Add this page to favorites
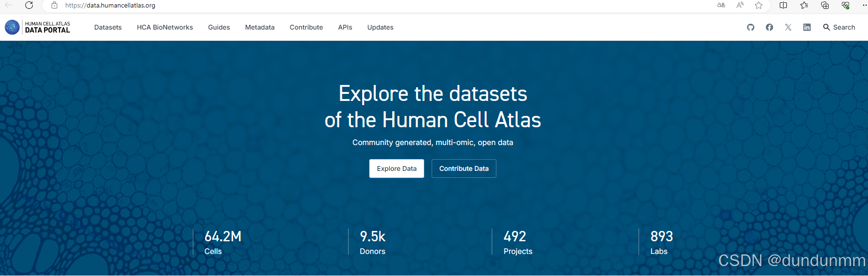Screen dimensions: 868x276 759,6
